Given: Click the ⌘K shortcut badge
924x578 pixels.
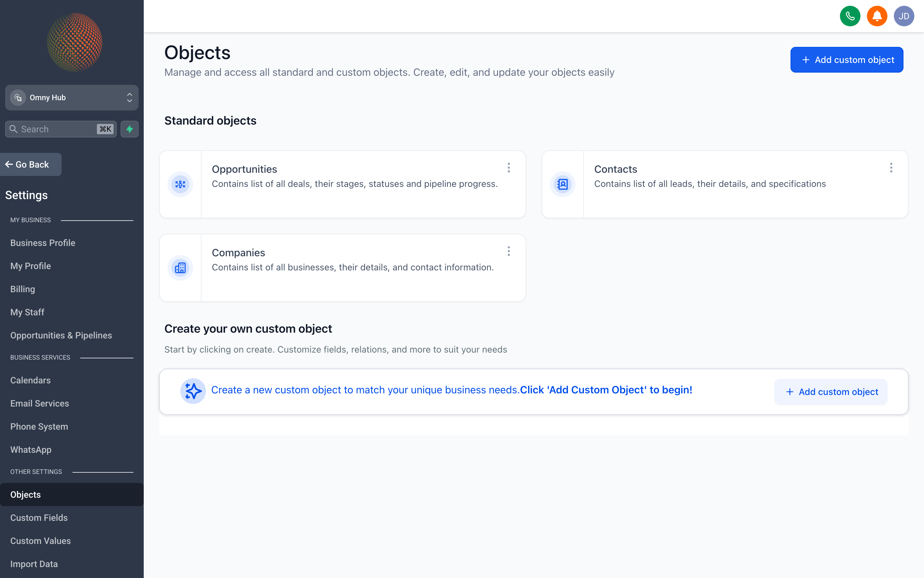Looking at the screenshot, I should [105, 129].
